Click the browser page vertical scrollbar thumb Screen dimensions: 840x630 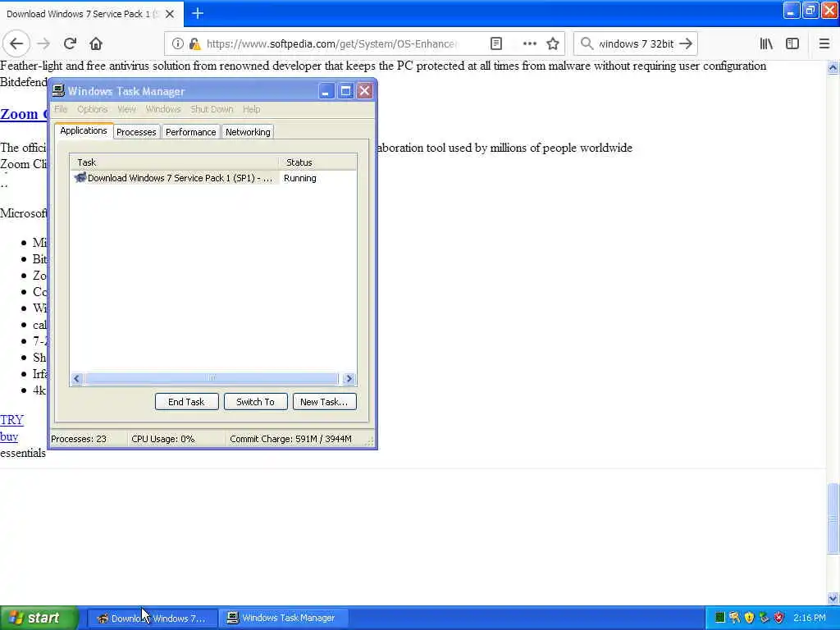coord(833,518)
